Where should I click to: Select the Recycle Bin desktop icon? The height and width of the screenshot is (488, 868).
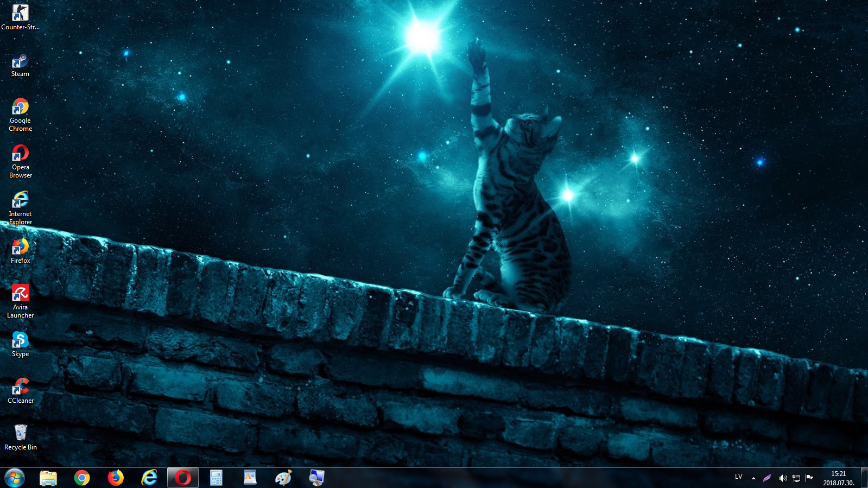(20, 438)
